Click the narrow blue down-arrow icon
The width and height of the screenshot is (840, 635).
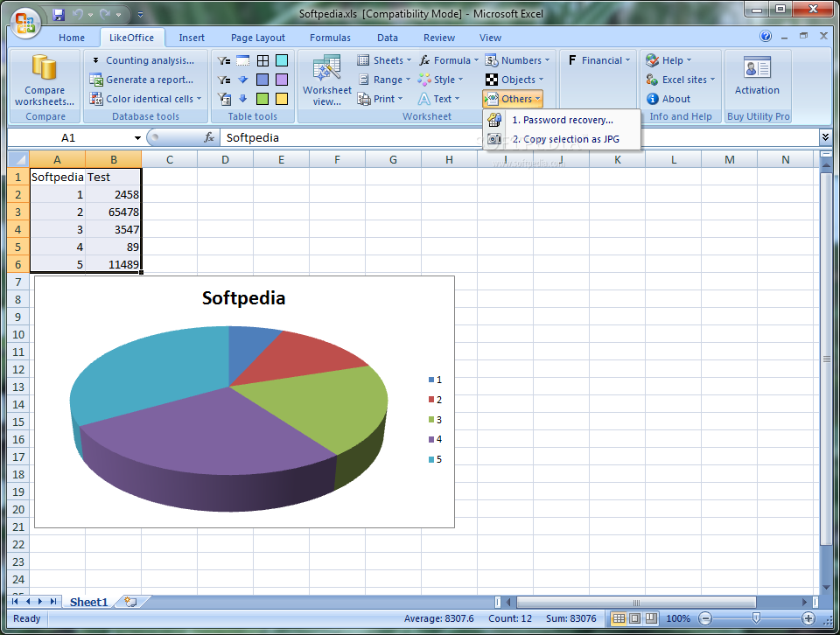[243, 99]
